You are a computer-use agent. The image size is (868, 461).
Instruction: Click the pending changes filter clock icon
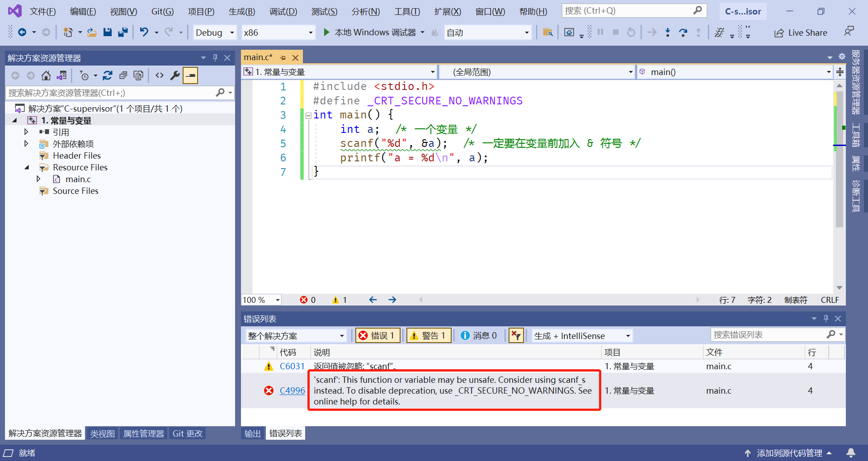click(x=84, y=75)
